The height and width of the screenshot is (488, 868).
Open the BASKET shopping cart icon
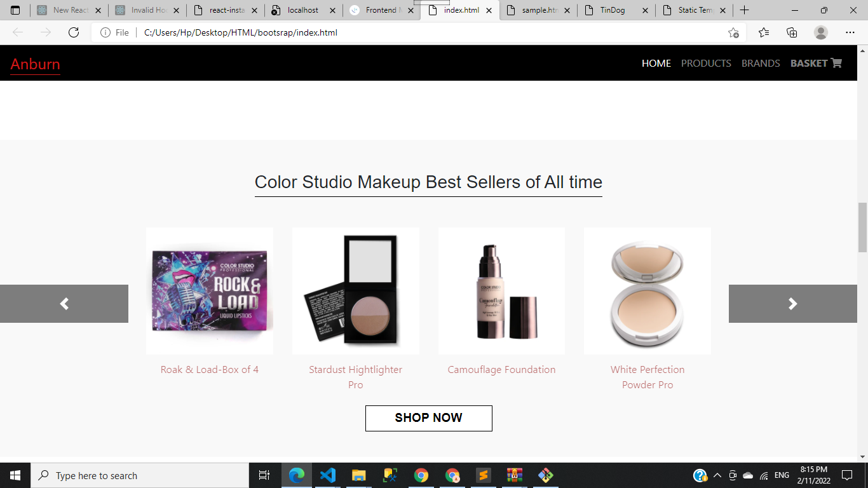coord(836,63)
